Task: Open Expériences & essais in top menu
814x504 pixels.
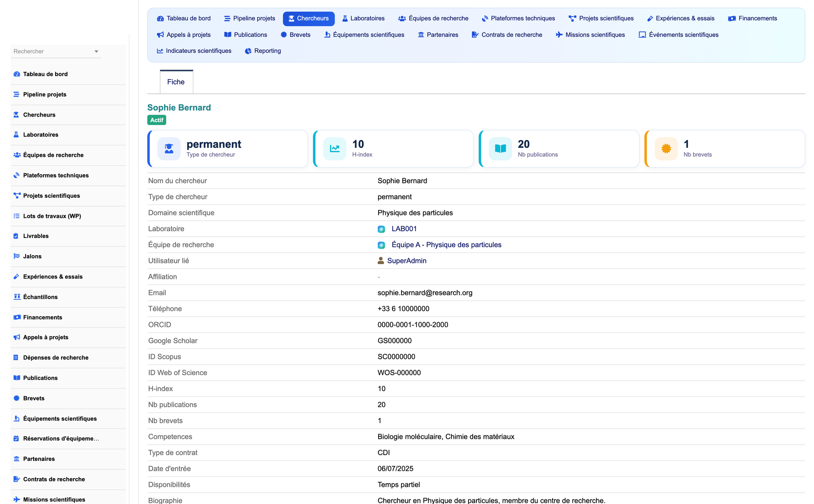Action: pos(681,18)
